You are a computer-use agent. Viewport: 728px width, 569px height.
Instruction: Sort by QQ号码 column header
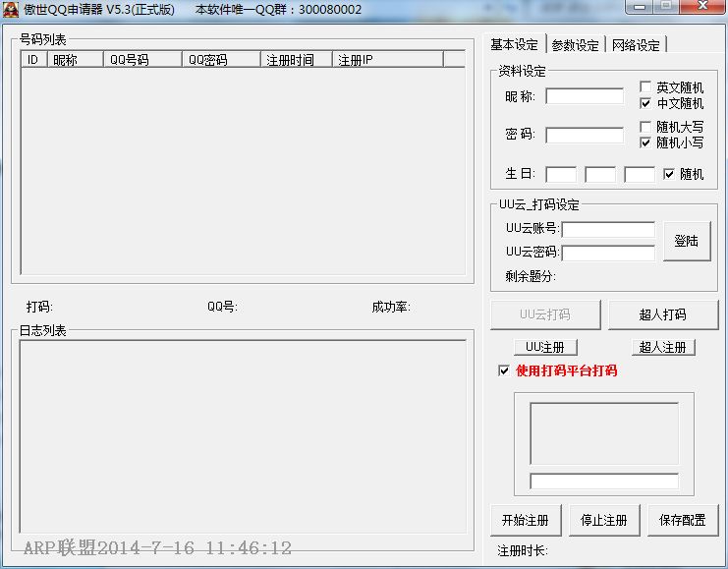coord(142,59)
